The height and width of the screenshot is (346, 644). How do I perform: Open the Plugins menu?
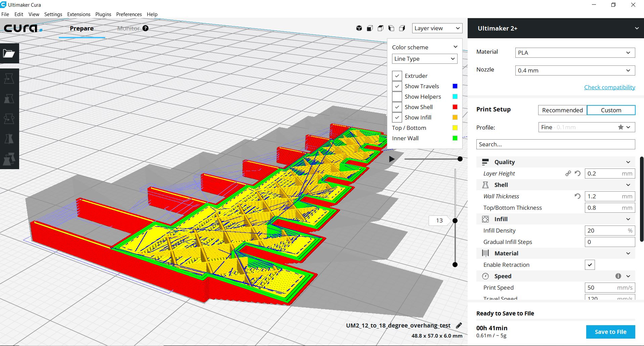point(103,14)
